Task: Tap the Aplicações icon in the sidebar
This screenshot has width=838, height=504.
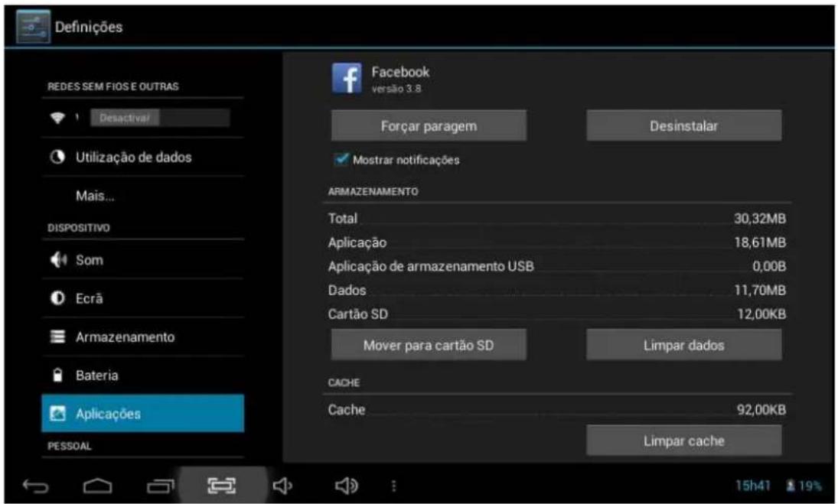Action: (57, 413)
